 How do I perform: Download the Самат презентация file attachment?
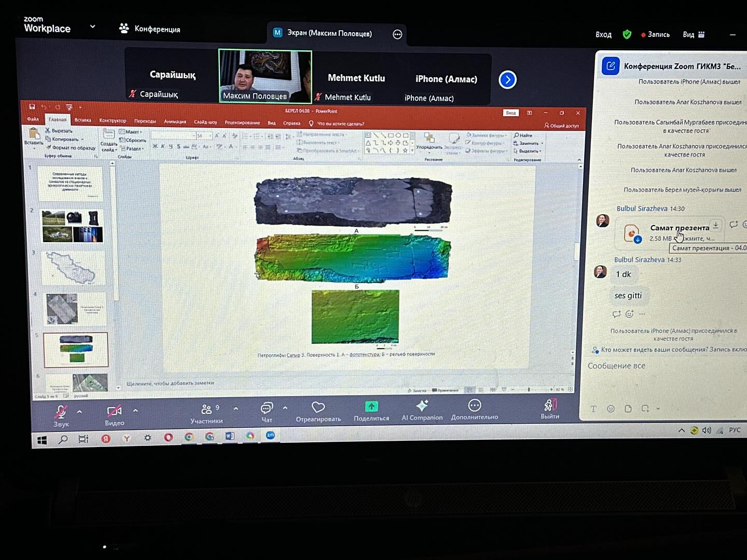pos(715,226)
